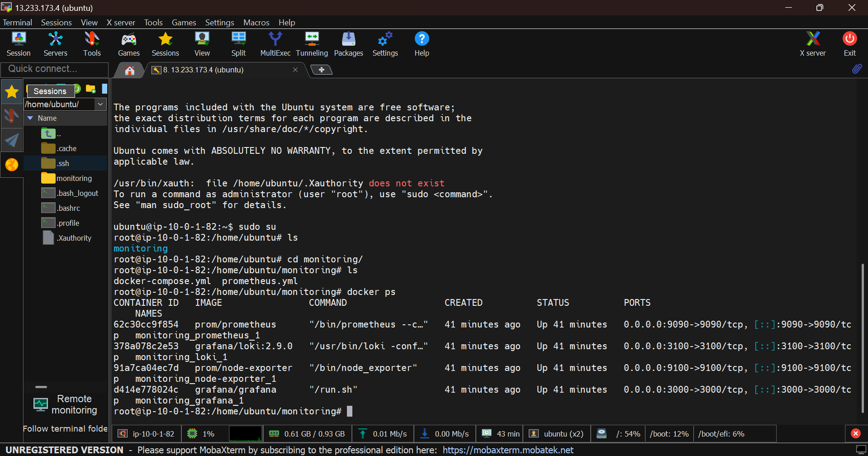Click the /home/ubuntu/ path field
The image size is (868, 456).
tap(59, 104)
